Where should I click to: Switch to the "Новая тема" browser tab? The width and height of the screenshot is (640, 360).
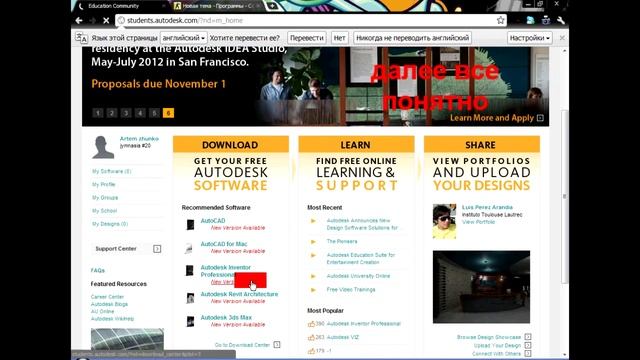(x=216, y=6)
